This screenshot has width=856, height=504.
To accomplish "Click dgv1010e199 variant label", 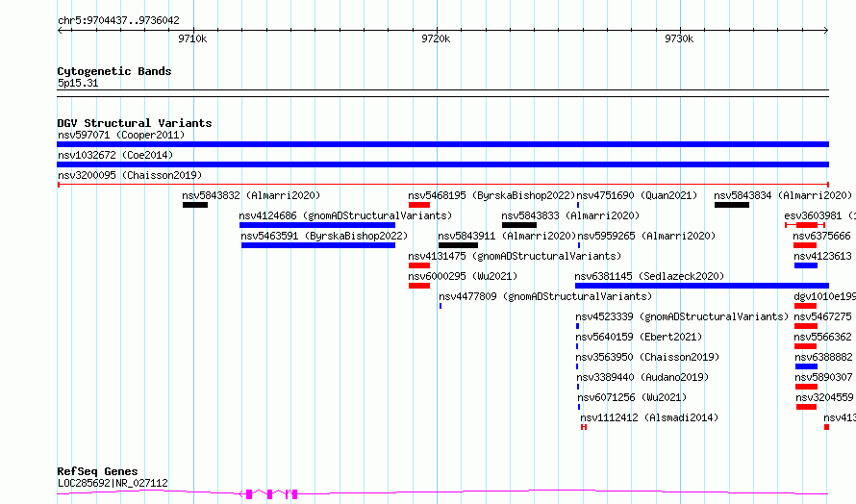I will 824,296.
